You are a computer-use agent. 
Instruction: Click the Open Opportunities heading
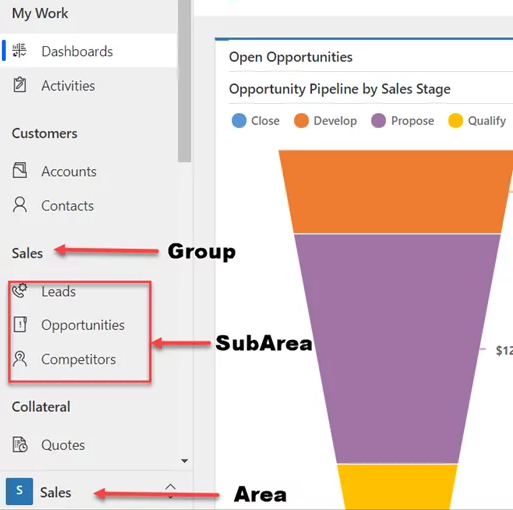(290, 57)
